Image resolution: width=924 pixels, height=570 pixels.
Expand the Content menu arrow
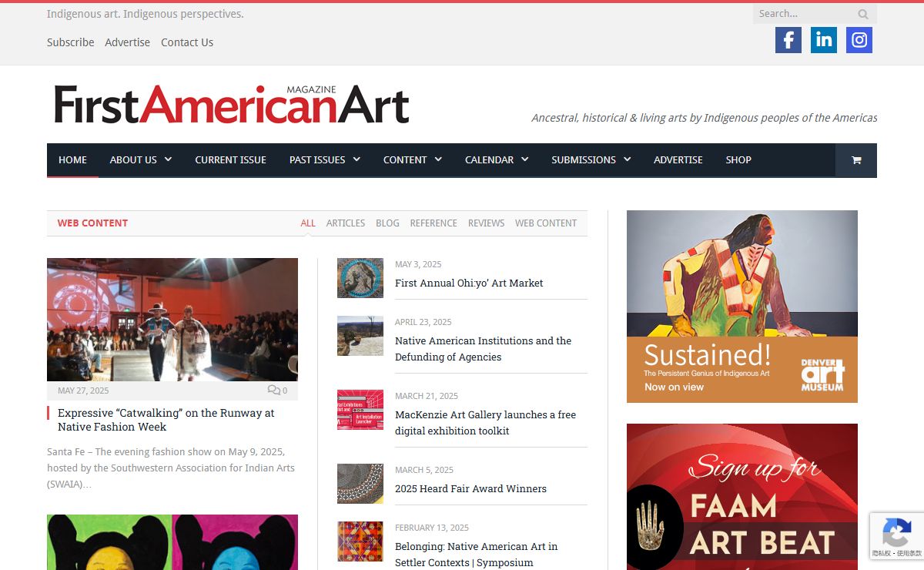438,159
